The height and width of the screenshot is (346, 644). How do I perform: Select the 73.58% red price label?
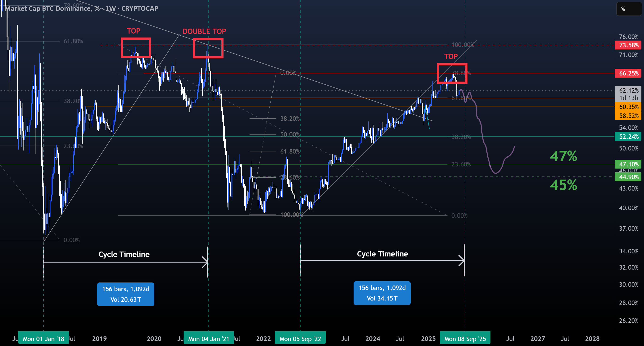[628, 45]
